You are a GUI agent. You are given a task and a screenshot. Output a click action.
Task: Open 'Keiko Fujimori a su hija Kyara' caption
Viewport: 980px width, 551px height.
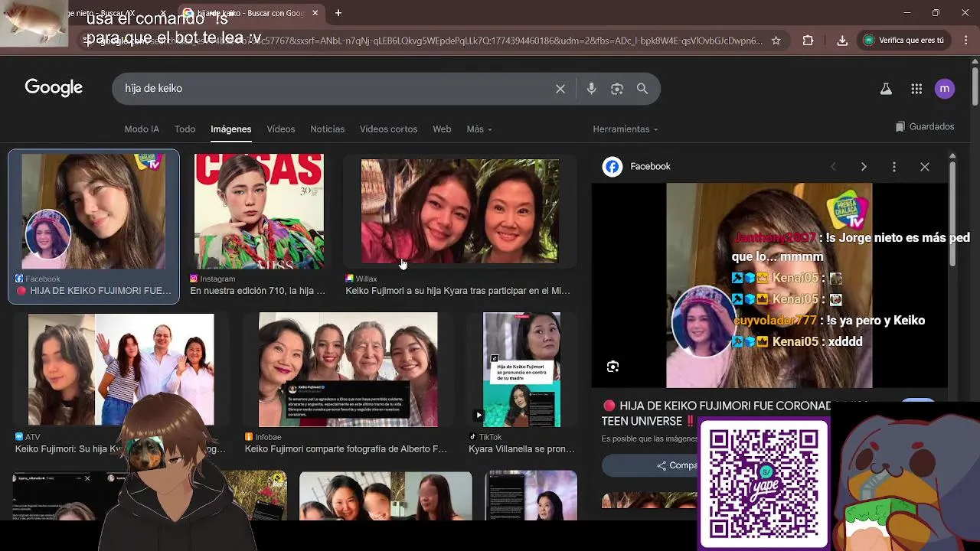pyautogui.click(x=458, y=291)
